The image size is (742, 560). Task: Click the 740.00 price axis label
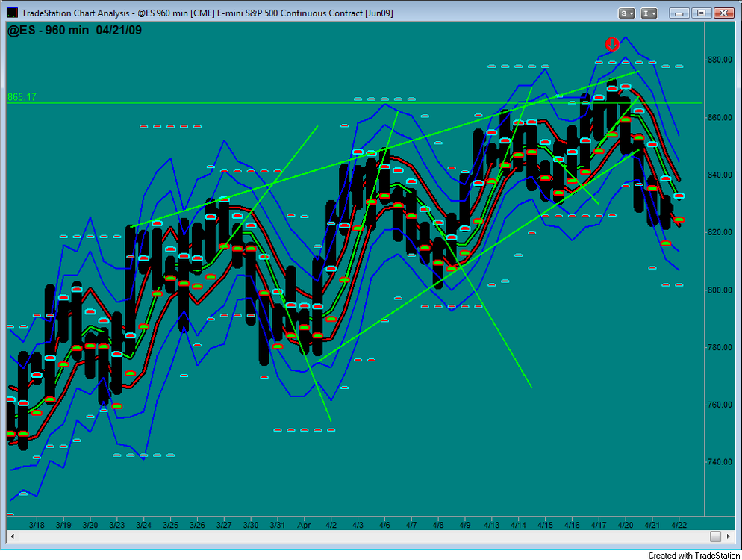coord(720,462)
